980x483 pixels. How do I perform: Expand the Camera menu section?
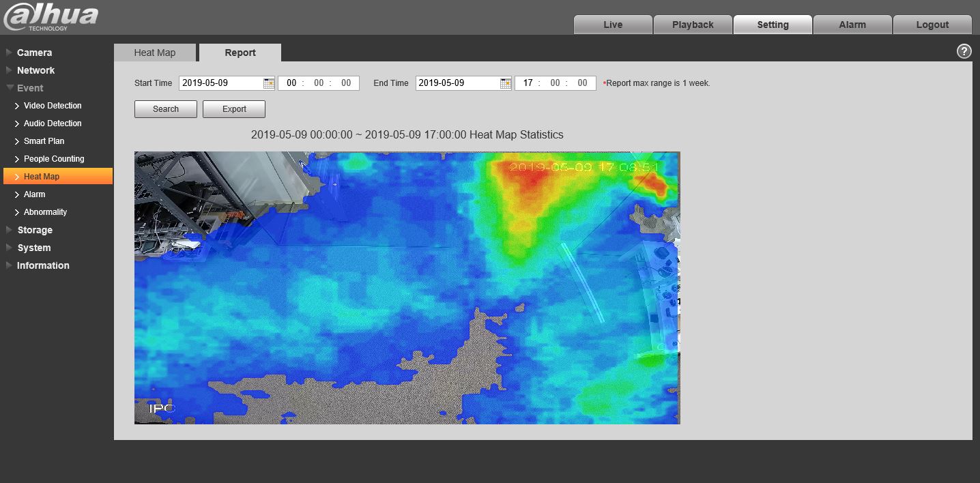coord(34,53)
